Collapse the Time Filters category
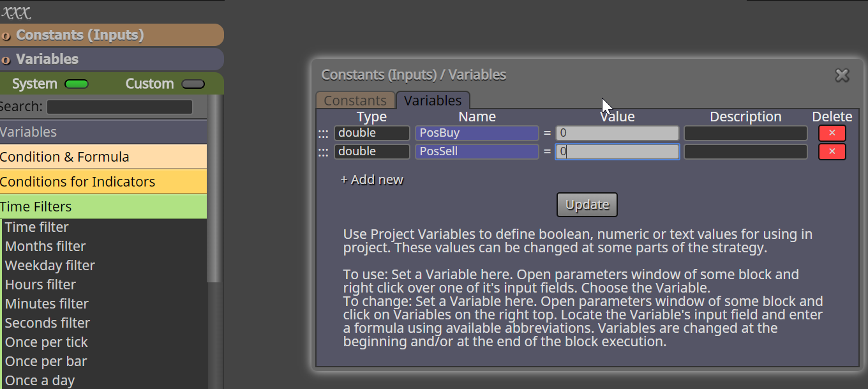The image size is (868, 389). pyautogui.click(x=103, y=207)
